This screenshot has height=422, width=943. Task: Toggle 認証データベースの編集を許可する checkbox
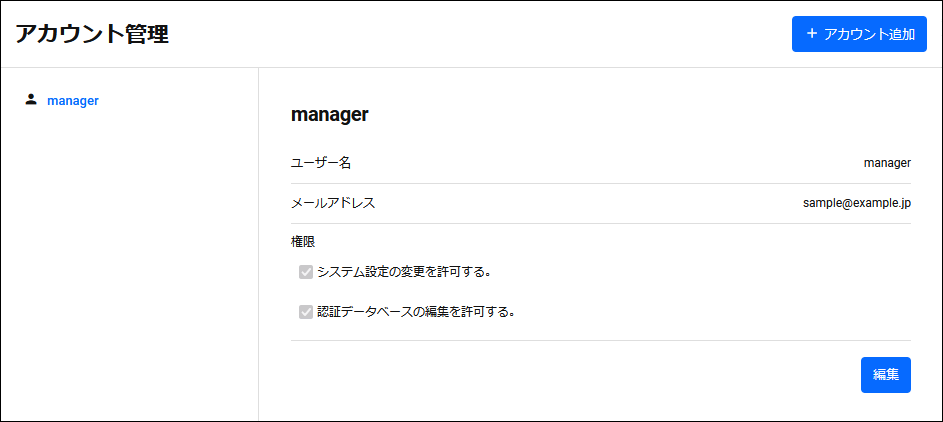click(306, 312)
